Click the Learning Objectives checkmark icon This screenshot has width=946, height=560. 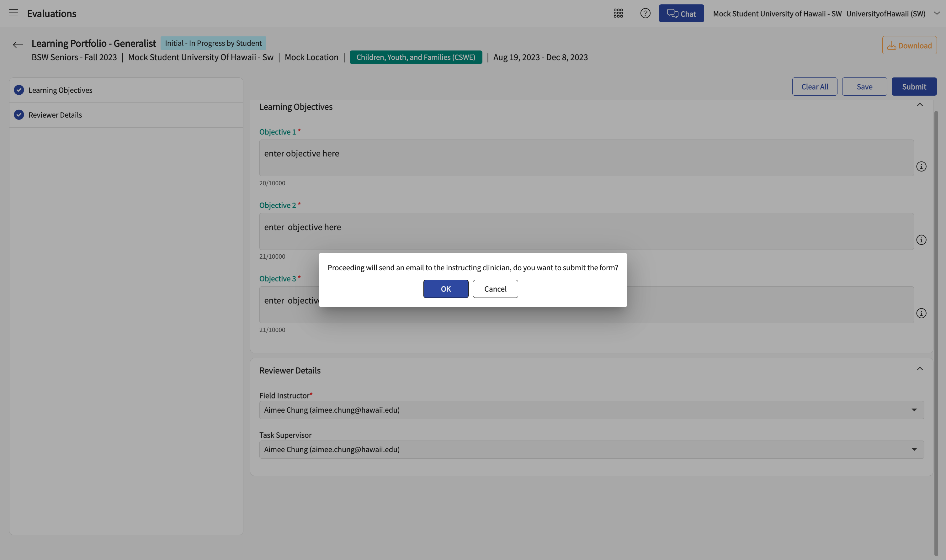click(19, 90)
